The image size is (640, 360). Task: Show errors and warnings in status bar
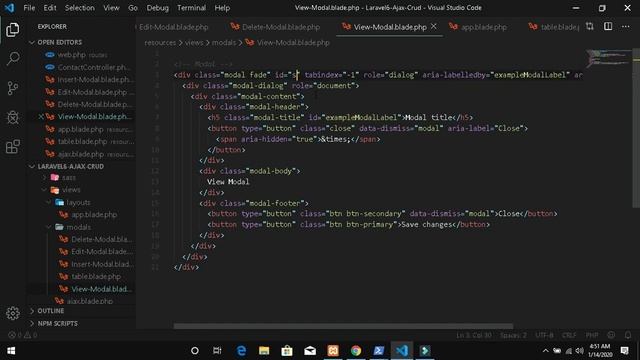[x=23, y=335]
